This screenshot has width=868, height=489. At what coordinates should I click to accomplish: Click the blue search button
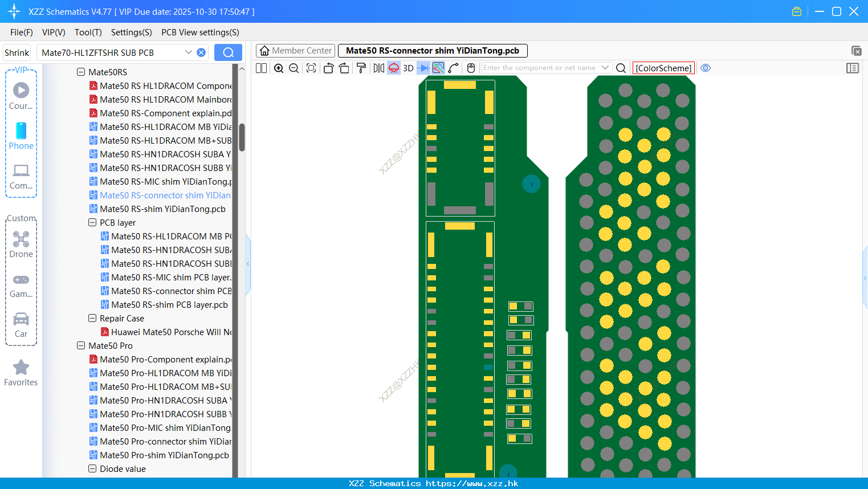(228, 52)
